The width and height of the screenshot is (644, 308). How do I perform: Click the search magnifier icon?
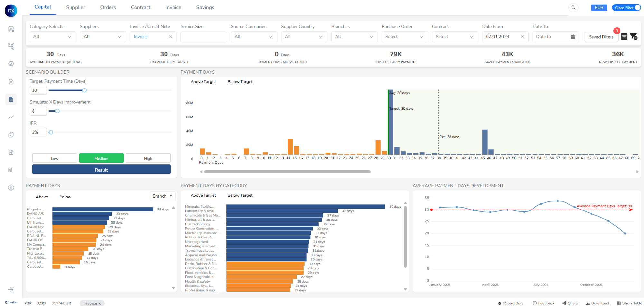(573, 8)
